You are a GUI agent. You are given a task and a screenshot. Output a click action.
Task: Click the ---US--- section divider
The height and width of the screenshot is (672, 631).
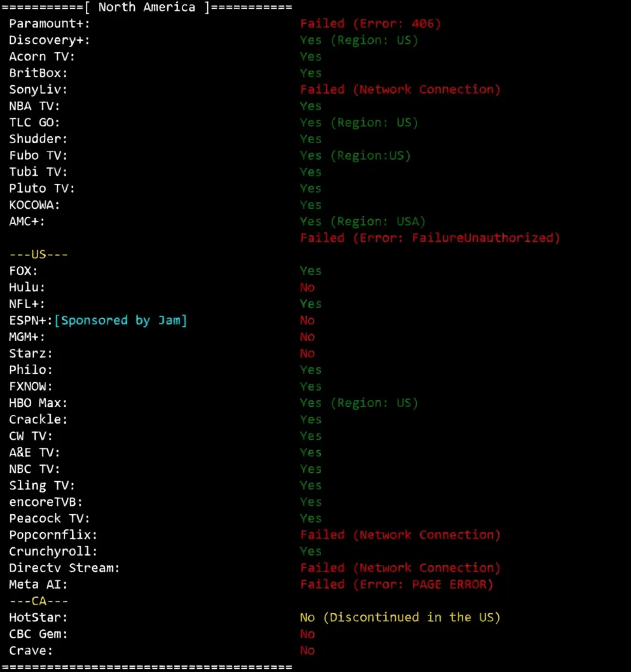[x=39, y=255]
